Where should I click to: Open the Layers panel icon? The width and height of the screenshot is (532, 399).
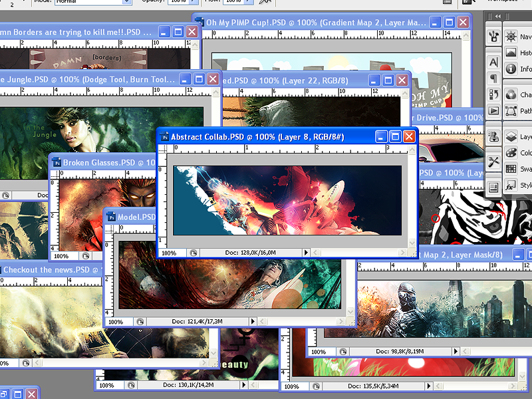[511, 136]
